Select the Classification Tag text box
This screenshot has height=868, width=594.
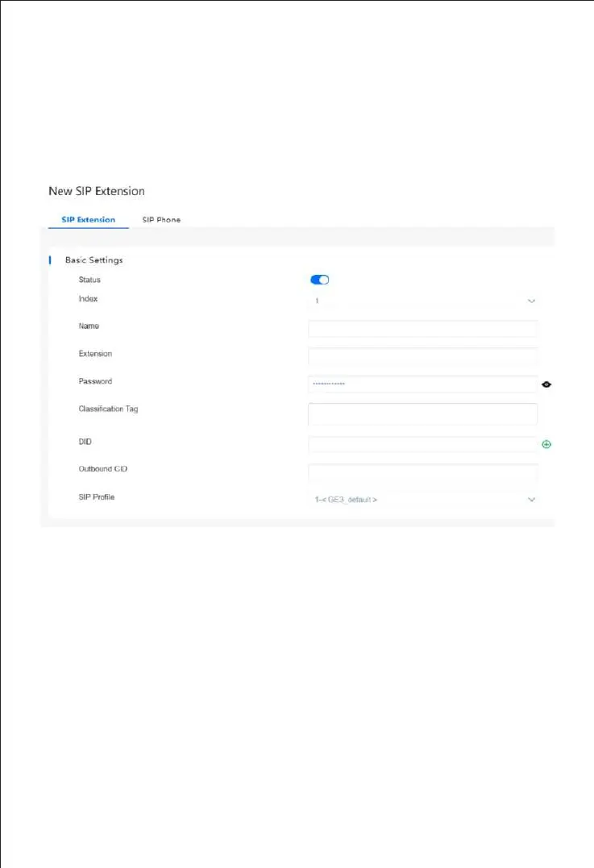(422, 413)
